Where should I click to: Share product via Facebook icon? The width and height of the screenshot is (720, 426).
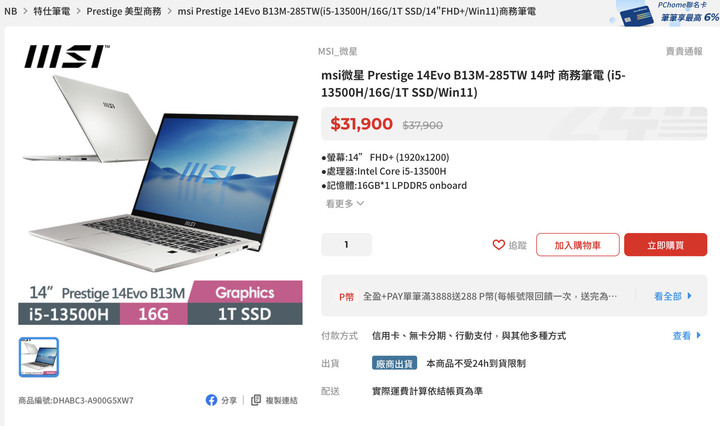[x=211, y=400]
